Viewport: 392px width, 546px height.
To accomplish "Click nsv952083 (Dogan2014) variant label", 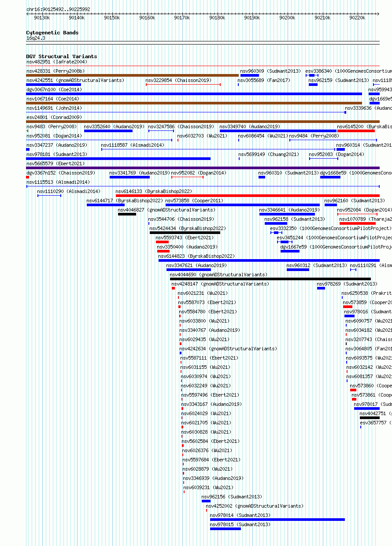I will point(337,154).
